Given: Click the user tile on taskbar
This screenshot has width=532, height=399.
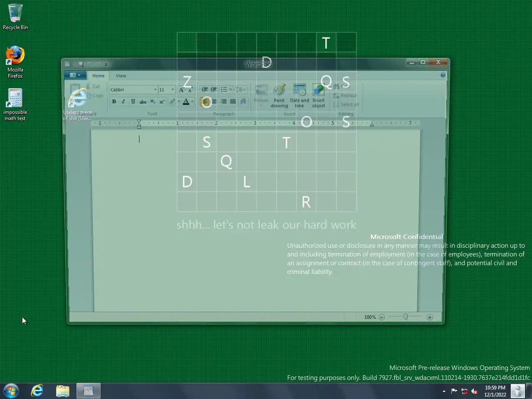Looking at the screenshot, I should click(518, 391).
